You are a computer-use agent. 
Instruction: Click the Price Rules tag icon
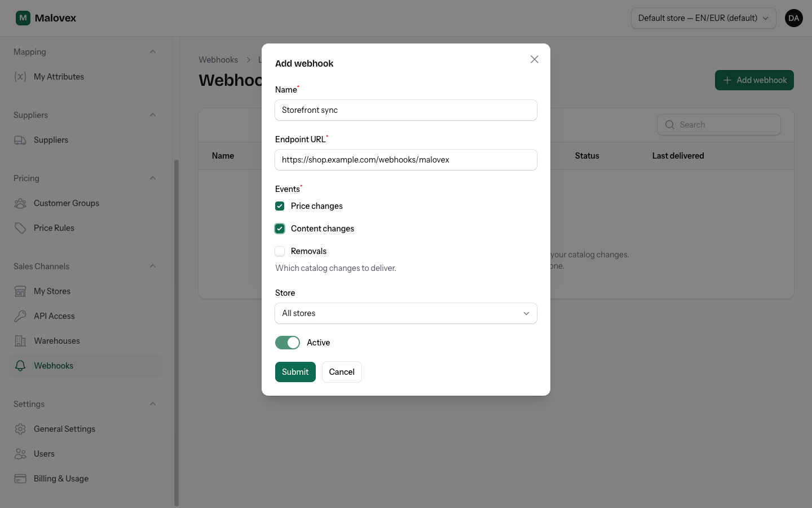[20, 228]
